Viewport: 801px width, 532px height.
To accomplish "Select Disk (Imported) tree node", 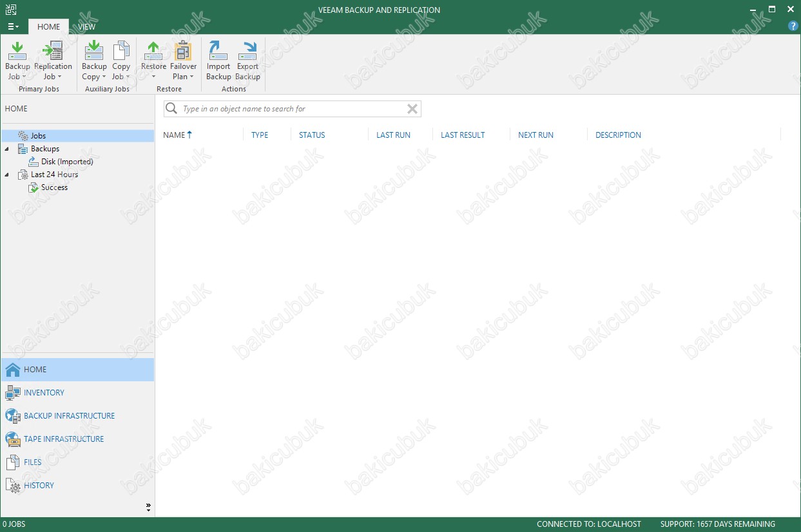I will click(x=67, y=162).
